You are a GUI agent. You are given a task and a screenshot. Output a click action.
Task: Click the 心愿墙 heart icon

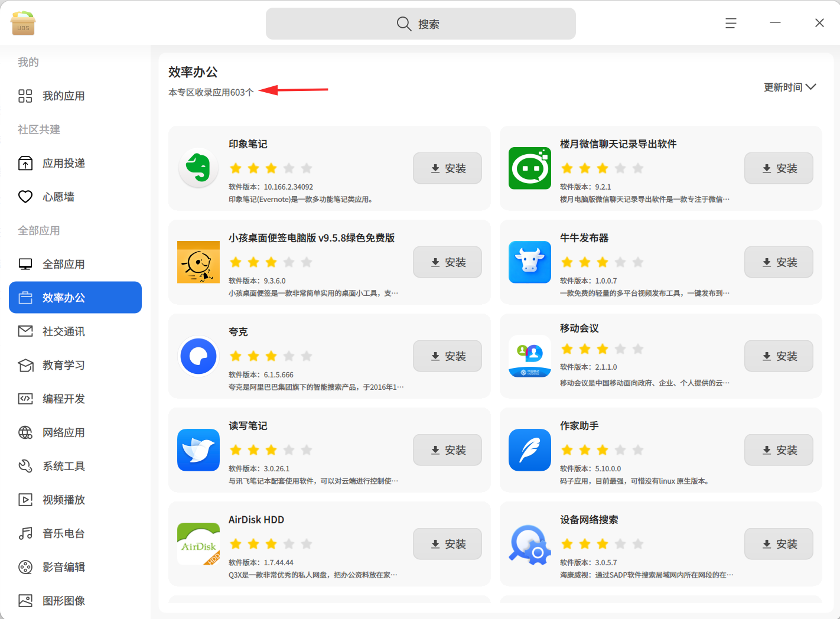25,197
